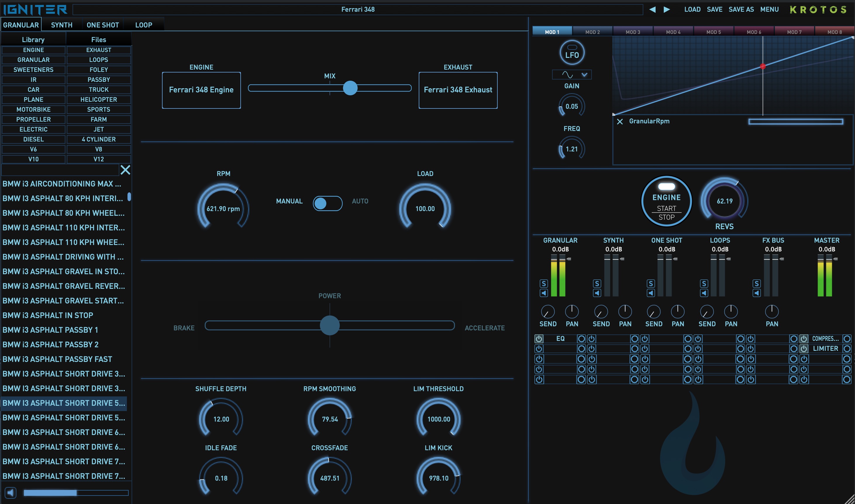Click the library search input field
The height and width of the screenshot is (504, 855).
click(x=61, y=170)
